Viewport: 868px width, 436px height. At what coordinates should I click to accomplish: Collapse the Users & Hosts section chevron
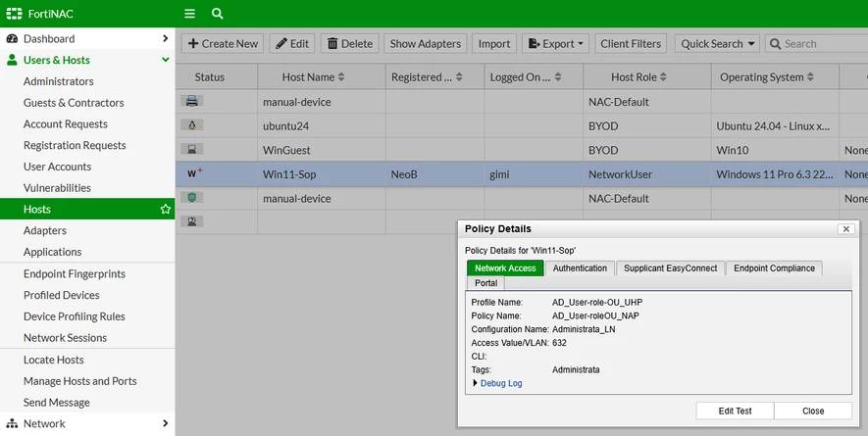point(165,60)
